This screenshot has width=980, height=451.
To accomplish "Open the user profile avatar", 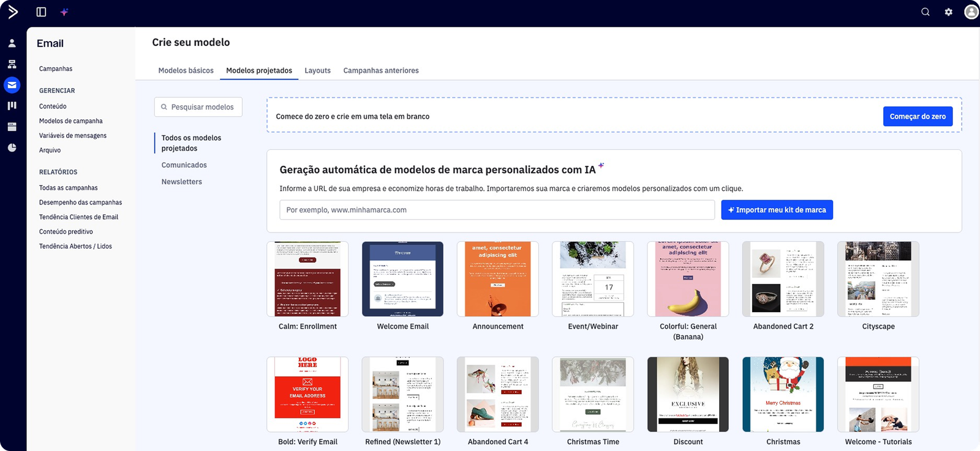I will tap(971, 12).
